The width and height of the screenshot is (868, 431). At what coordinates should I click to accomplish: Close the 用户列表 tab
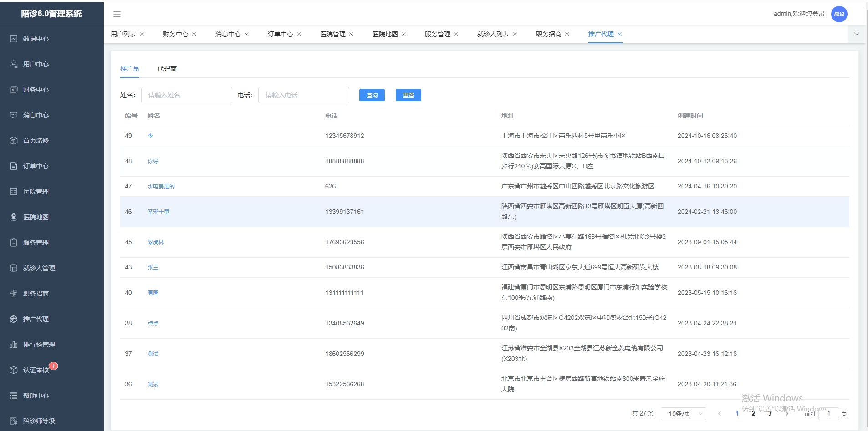pyautogui.click(x=142, y=34)
